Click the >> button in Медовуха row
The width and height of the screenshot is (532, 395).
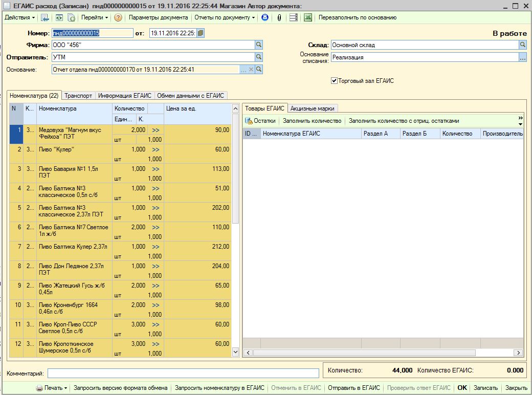coord(156,130)
